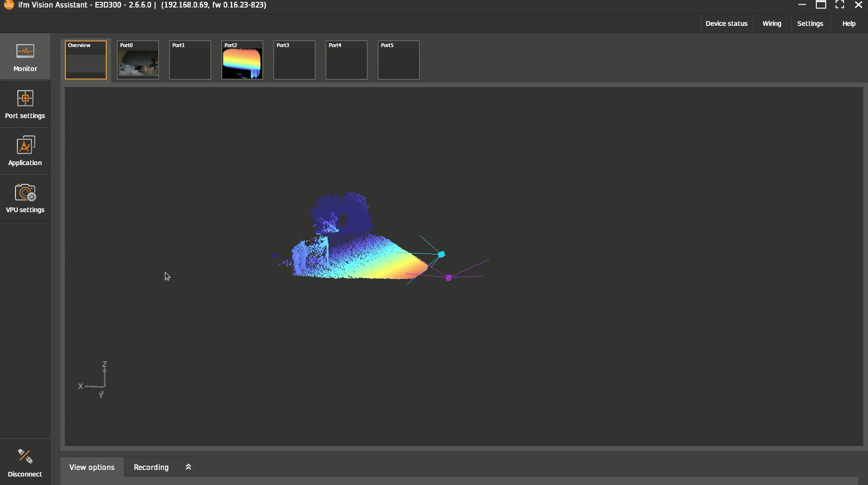Toggle fullscreen mode icon
868x485 pixels.
839,5
